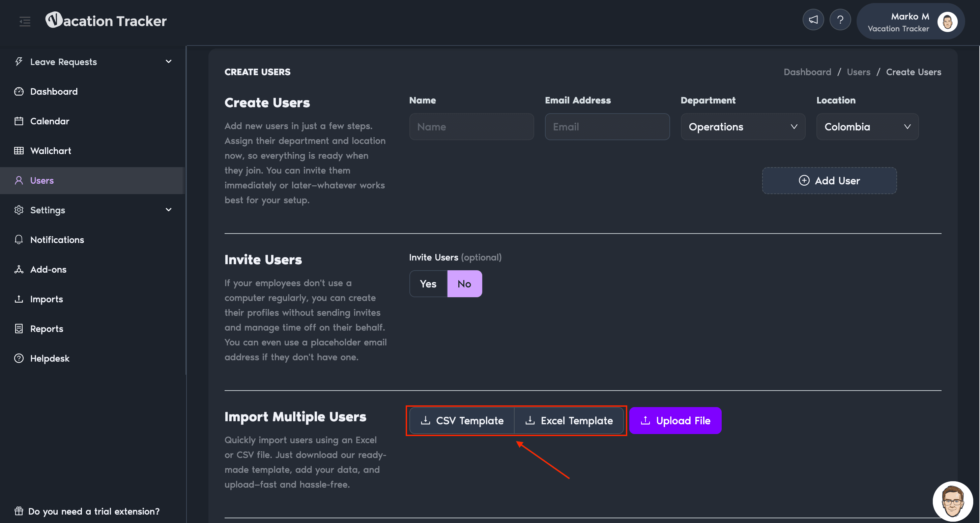Click the Vacation Tracker logo

coord(106,21)
